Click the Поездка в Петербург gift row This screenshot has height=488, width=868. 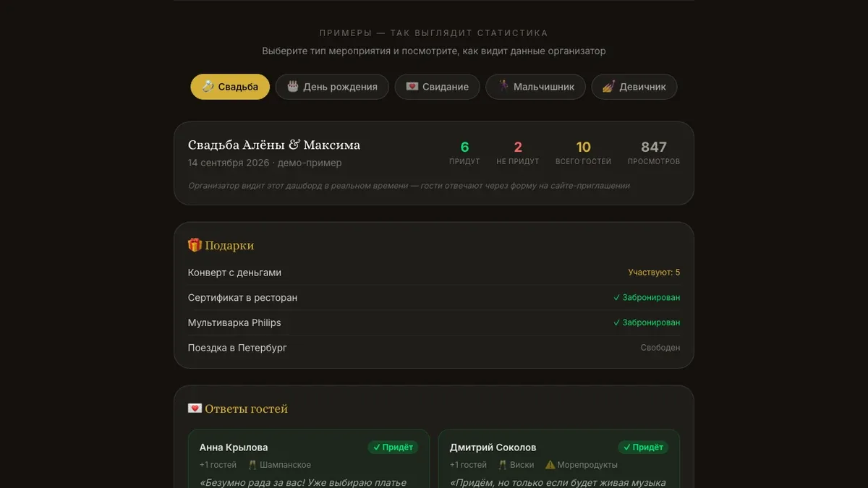434,348
